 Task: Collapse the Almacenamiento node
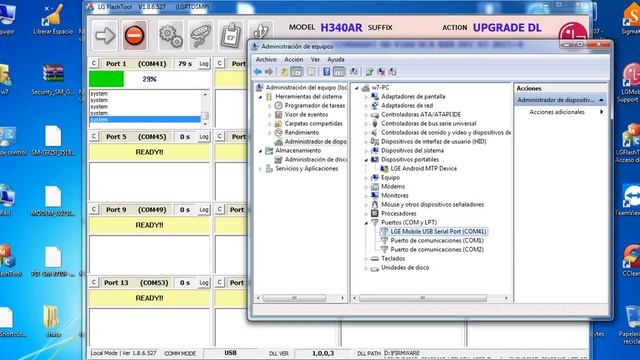click(x=260, y=151)
